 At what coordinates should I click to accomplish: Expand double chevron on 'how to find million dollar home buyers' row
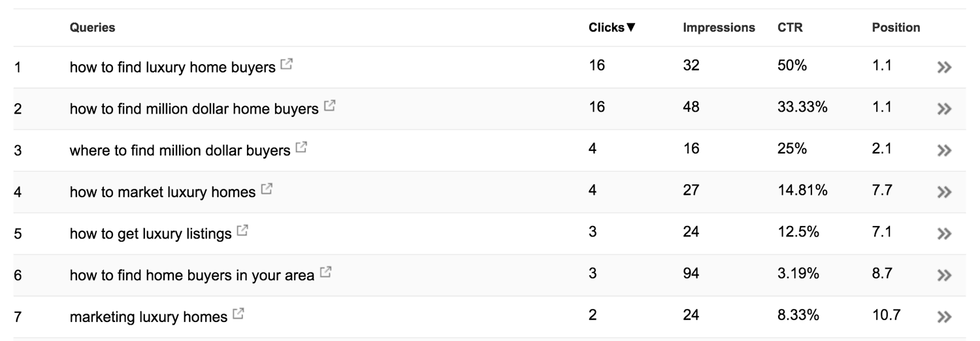pos(943,109)
